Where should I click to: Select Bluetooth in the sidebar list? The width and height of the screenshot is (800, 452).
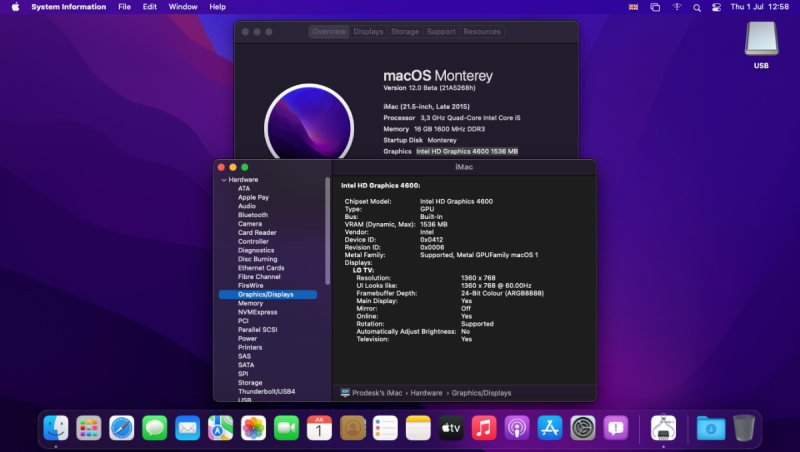coord(252,215)
